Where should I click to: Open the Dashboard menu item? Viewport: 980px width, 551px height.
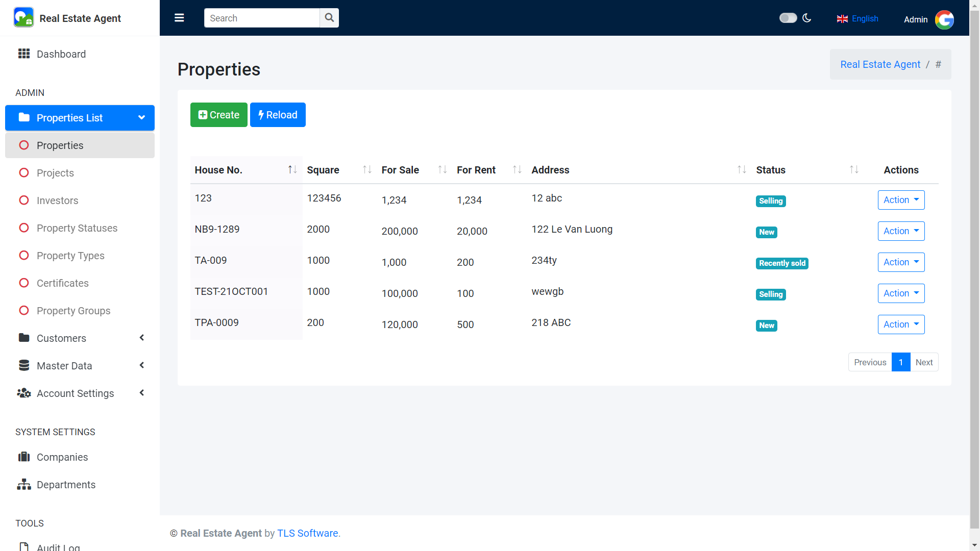tap(61, 54)
